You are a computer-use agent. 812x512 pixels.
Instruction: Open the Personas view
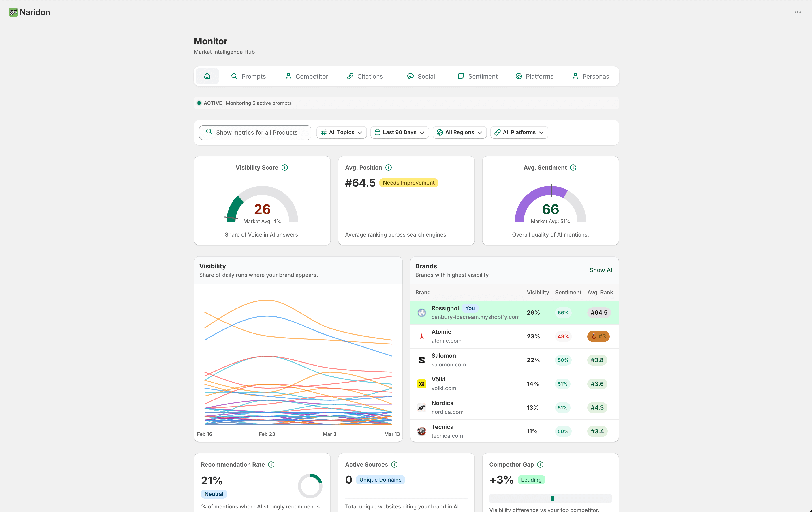590,76
